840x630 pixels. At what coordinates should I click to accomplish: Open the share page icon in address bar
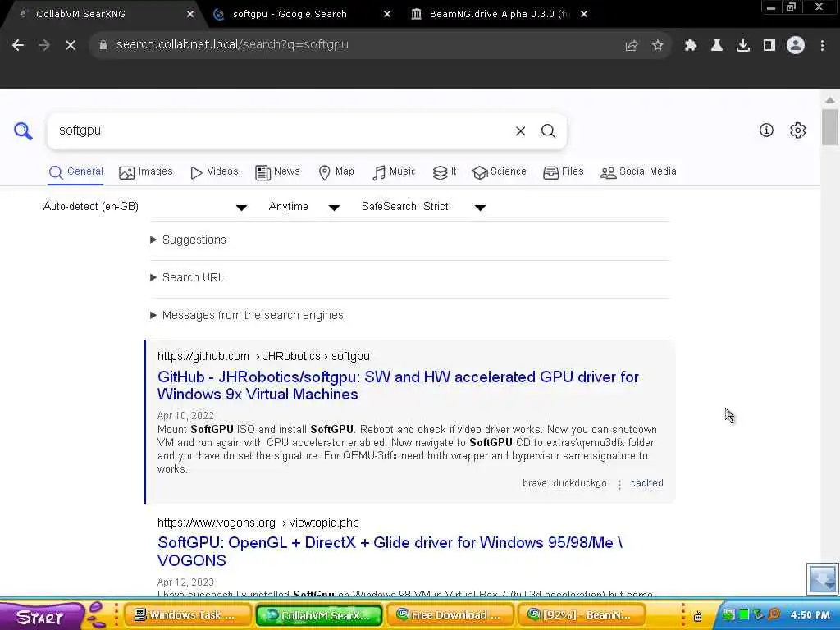click(x=632, y=46)
